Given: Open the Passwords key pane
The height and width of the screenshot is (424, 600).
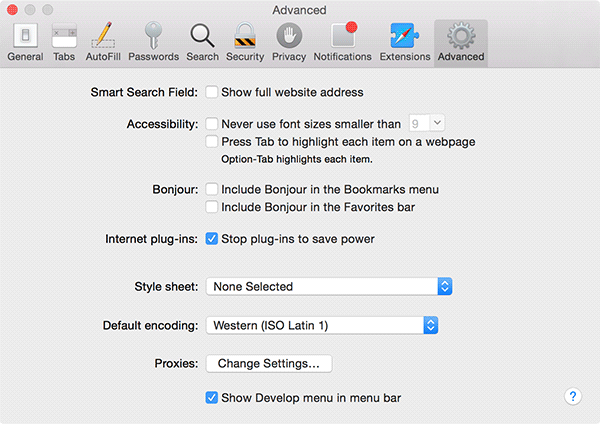Looking at the screenshot, I should tap(153, 42).
